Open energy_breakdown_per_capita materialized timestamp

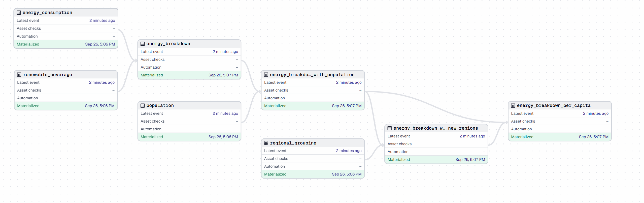pyautogui.click(x=593, y=137)
